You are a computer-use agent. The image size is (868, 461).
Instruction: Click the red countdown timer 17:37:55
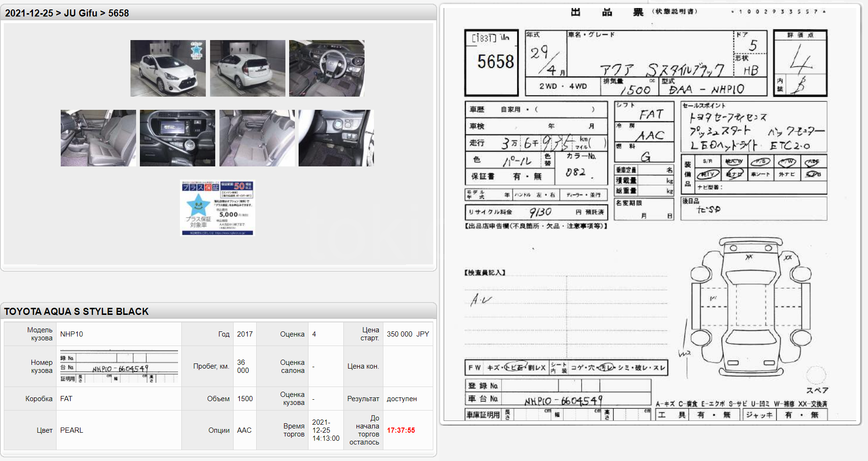(401, 430)
